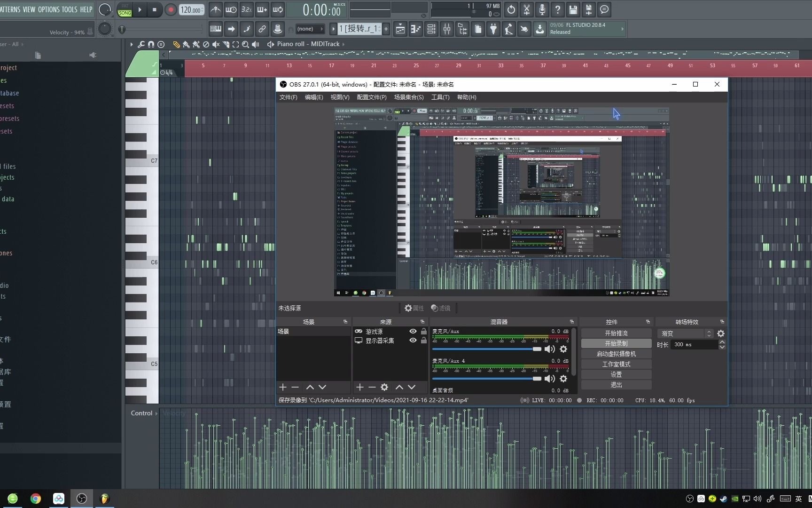
Task: Open the (none) snap selector dropdown
Action: point(310,29)
